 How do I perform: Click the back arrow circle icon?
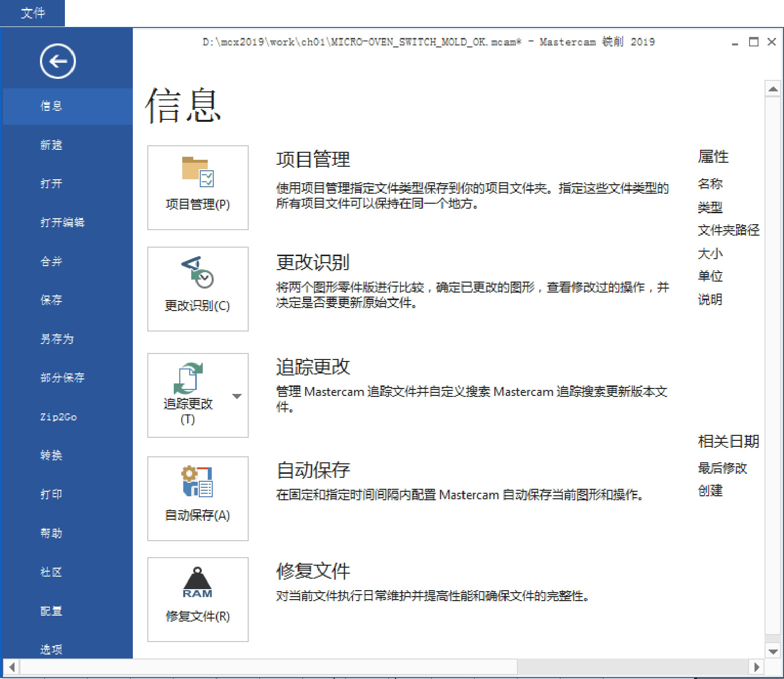[x=57, y=61]
